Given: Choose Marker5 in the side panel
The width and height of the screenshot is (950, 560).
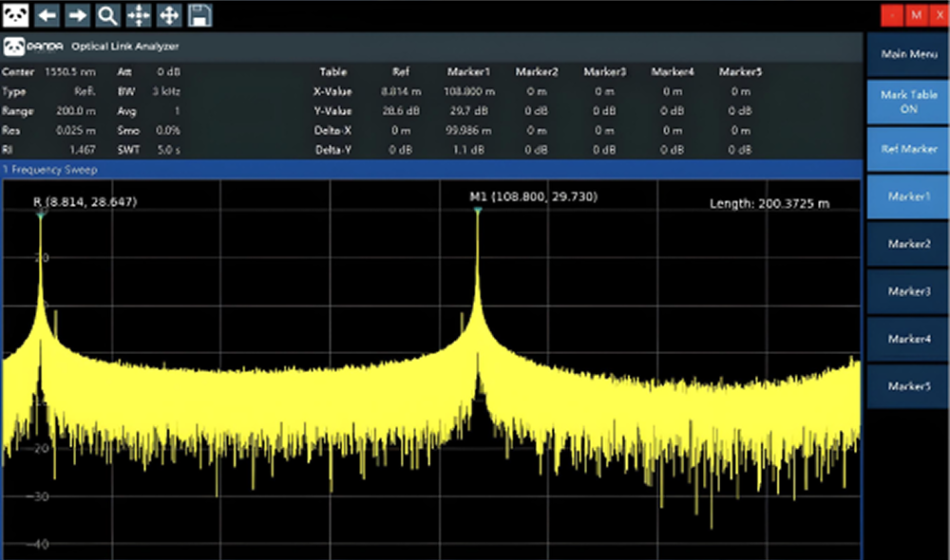Looking at the screenshot, I should pyautogui.click(x=907, y=385).
